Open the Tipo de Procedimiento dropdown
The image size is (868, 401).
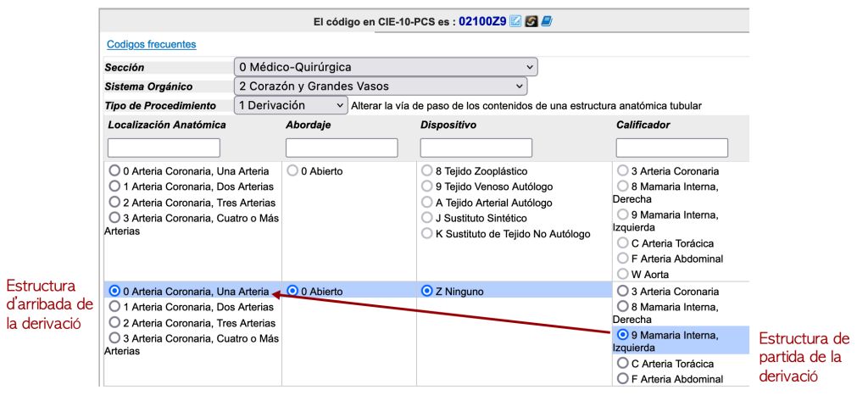291,106
